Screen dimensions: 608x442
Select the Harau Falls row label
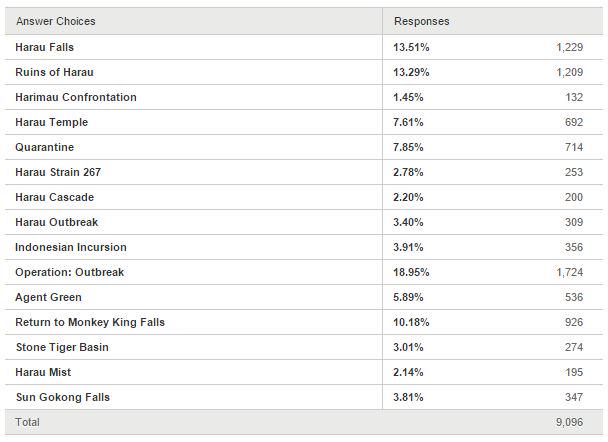click(x=44, y=47)
